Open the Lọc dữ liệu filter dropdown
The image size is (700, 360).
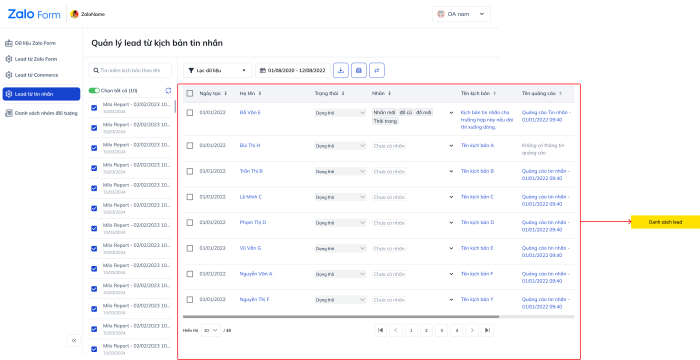coord(218,71)
